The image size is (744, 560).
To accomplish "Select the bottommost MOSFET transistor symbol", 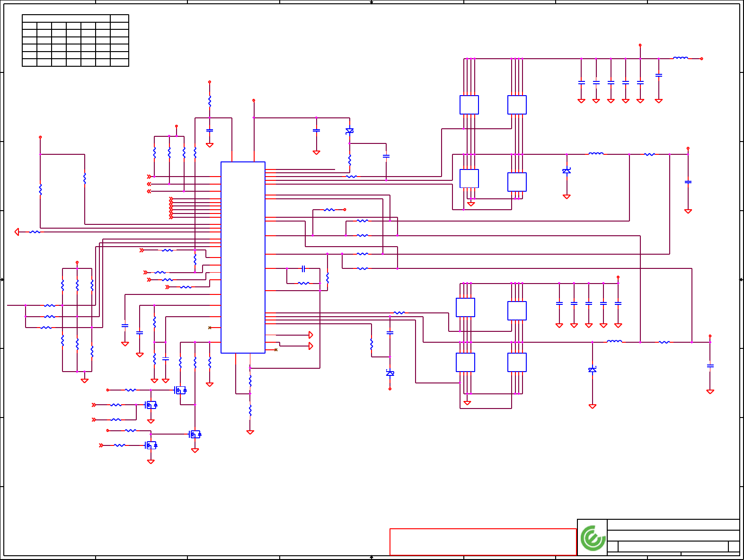I will 151,445.
